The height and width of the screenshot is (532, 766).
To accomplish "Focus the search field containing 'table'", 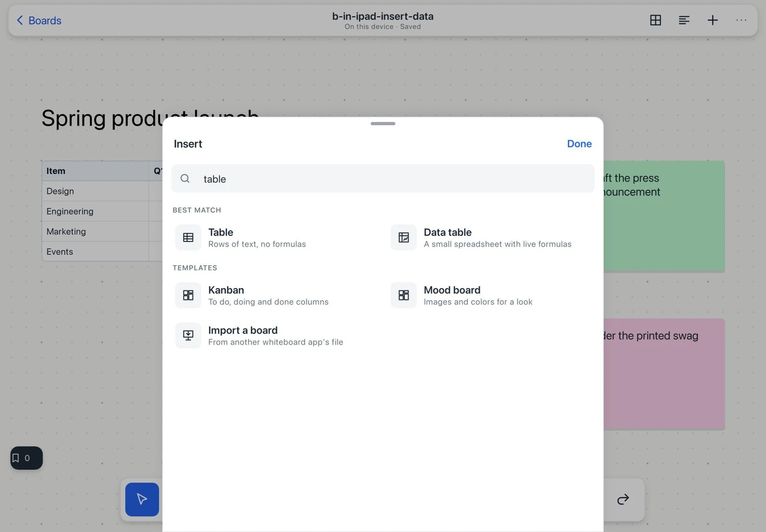I will 383,178.
